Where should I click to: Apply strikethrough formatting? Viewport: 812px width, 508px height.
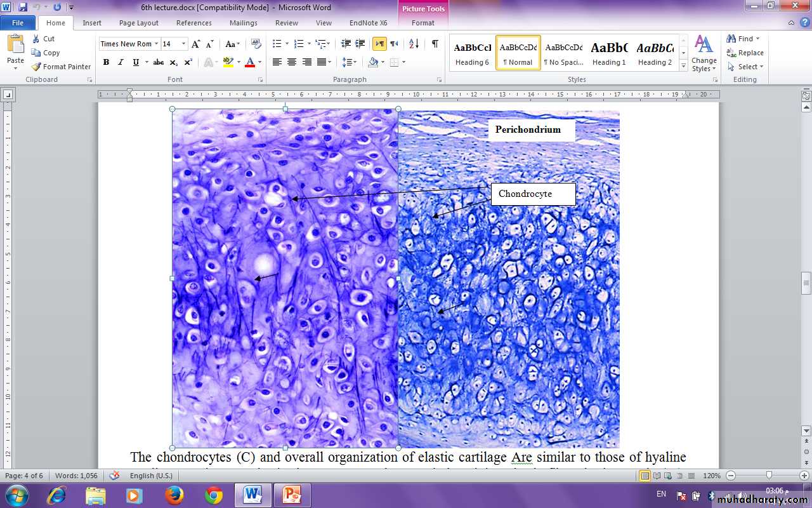click(159, 62)
